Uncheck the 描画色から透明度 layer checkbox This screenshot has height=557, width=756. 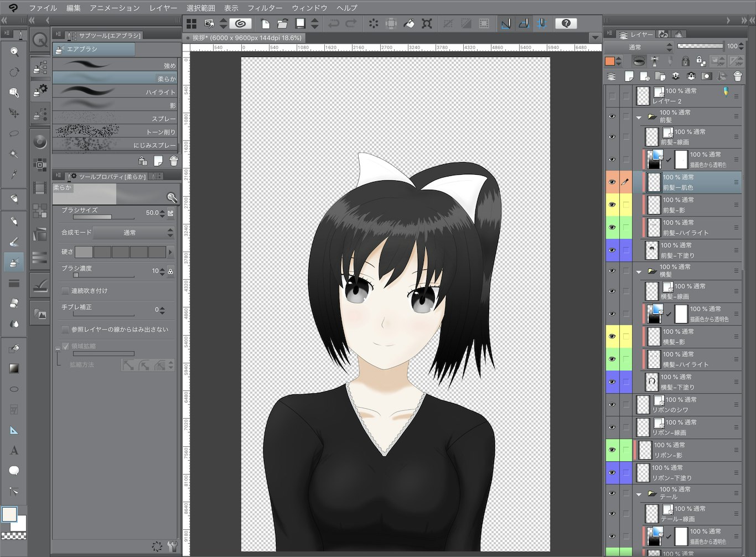669,160
